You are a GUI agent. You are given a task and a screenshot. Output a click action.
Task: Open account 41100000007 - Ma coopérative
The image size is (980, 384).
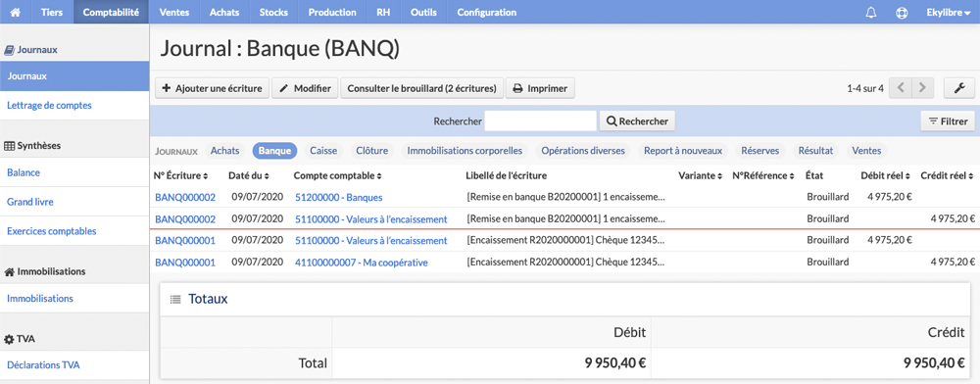362,263
